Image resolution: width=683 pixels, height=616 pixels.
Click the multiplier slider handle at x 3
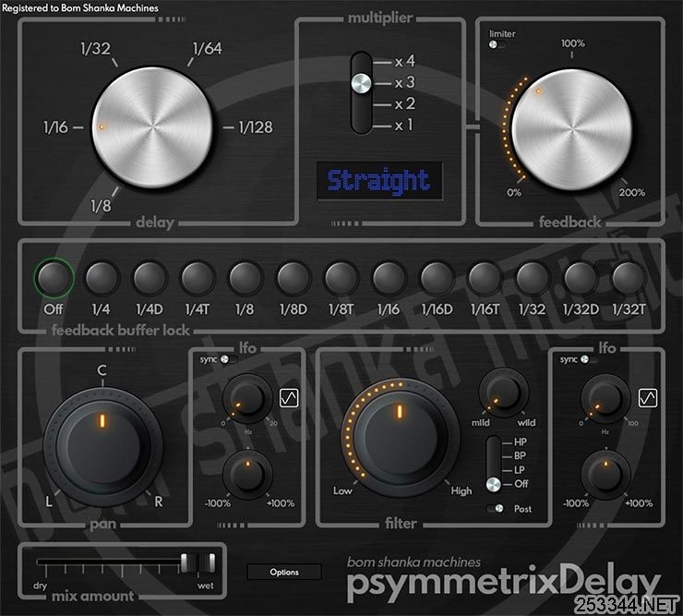[x=362, y=83]
